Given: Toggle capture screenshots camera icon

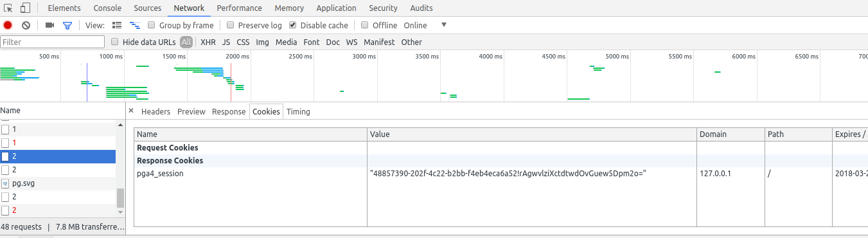Looking at the screenshot, I should click(49, 25).
